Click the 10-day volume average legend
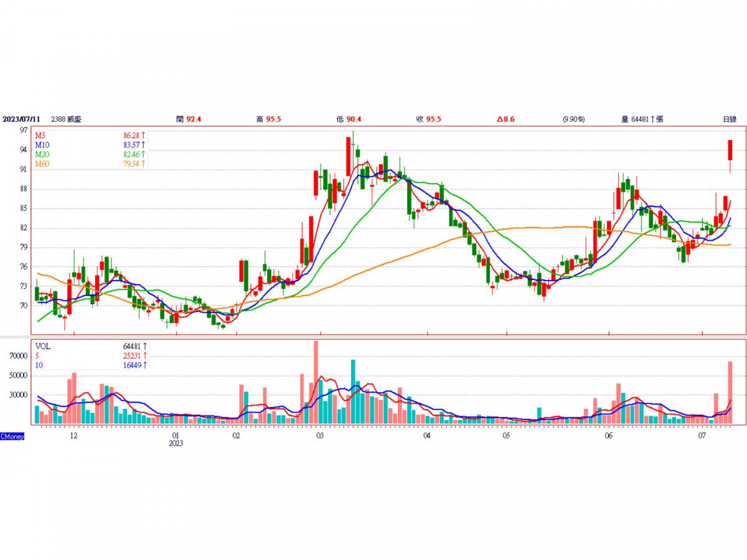Screen dimensions: 747x560 pyautogui.click(x=39, y=365)
